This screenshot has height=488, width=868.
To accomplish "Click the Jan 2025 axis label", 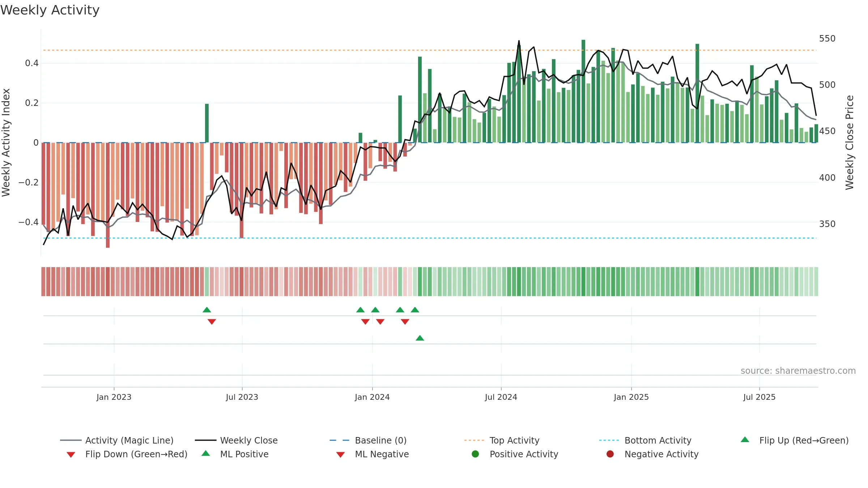I will [631, 397].
